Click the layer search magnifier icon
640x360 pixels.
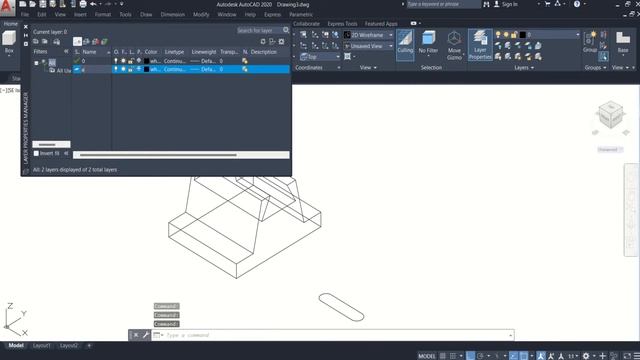[286, 30]
